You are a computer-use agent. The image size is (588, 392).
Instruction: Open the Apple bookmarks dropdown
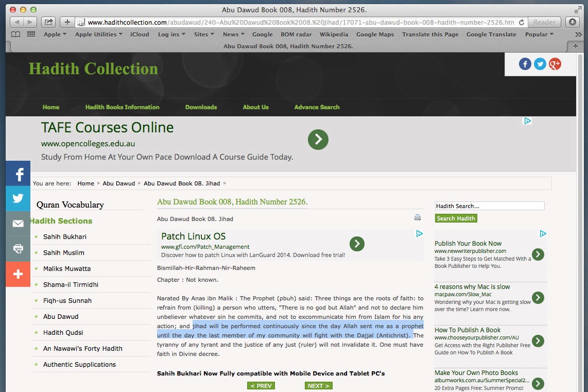(55, 35)
